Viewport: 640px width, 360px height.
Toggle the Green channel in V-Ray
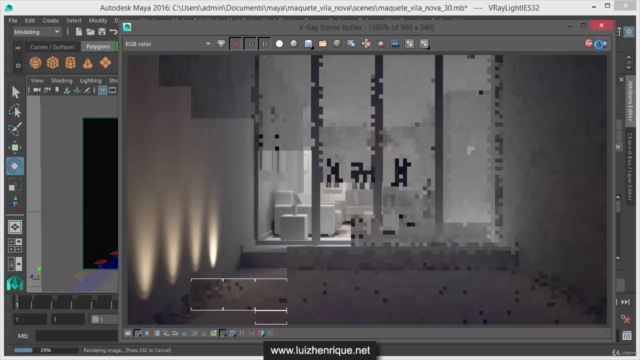[x=250, y=44]
